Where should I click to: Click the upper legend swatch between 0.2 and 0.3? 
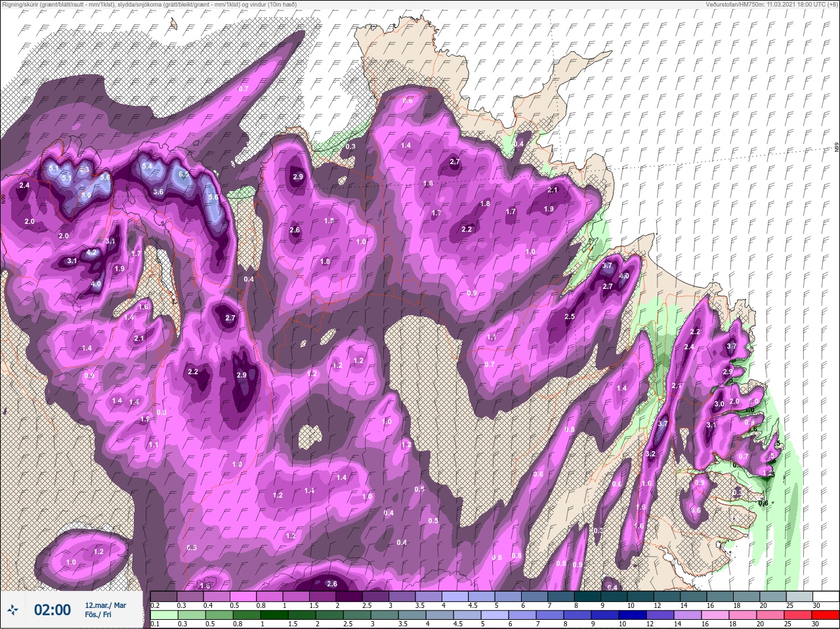[164, 596]
